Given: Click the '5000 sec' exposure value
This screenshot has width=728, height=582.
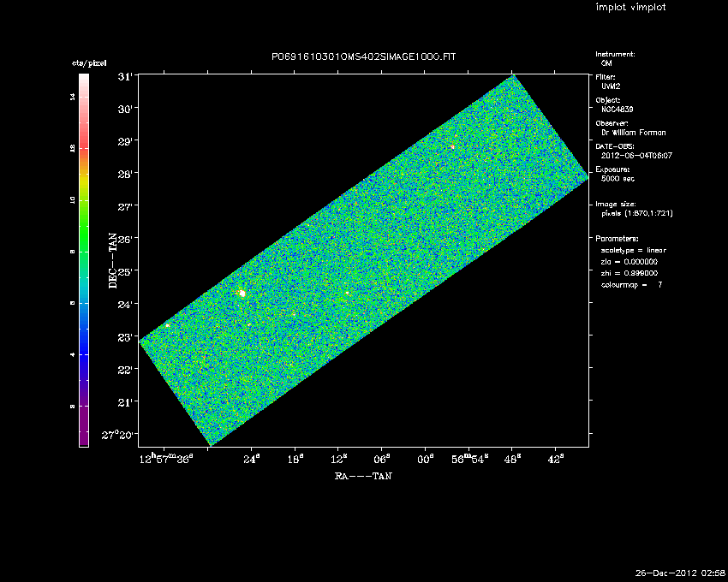Looking at the screenshot, I should tap(618, 179).
